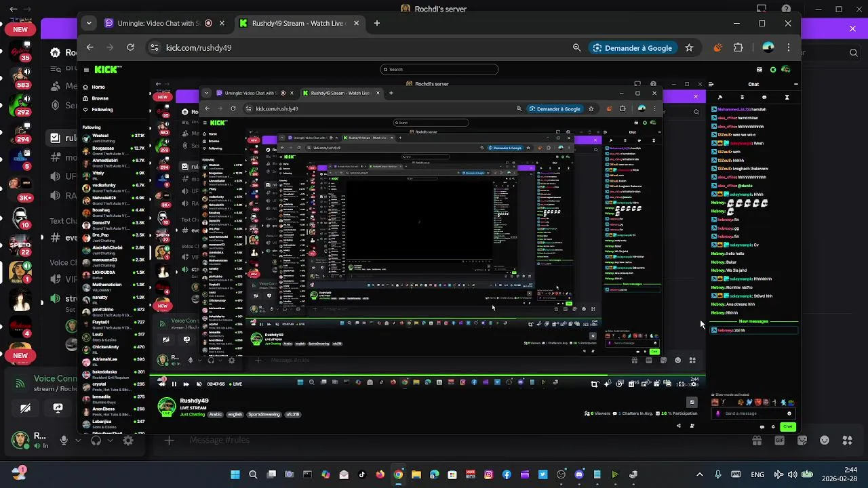Image resolution: width=868 pixels, height=488 pixels.
Task: Focus the Kick Search field
Action: pyautogui.click(x=439, y=69)
